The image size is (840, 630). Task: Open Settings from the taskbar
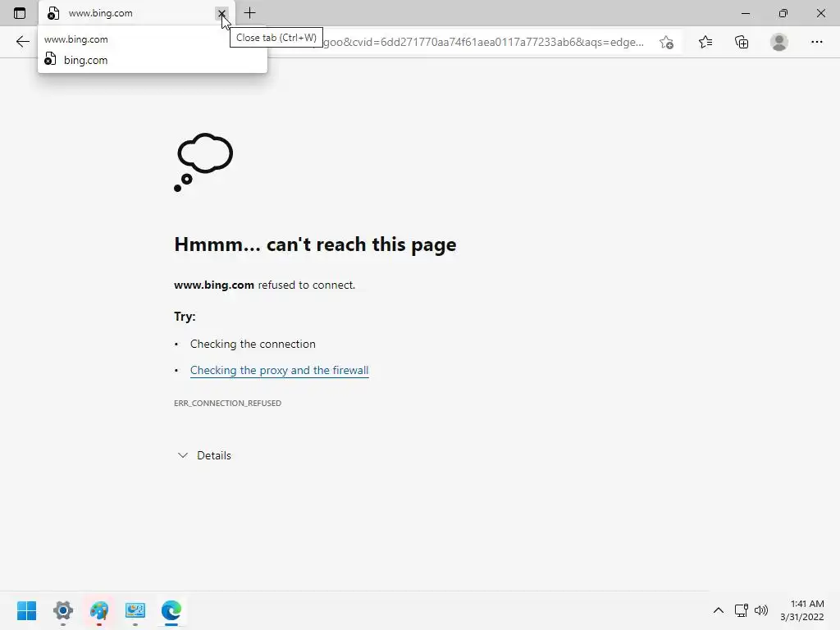tap(62, 610)
